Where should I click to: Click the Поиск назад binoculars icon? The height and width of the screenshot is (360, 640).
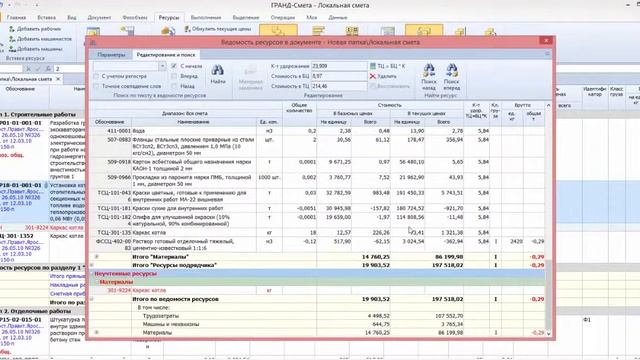[x=429, y=70]
